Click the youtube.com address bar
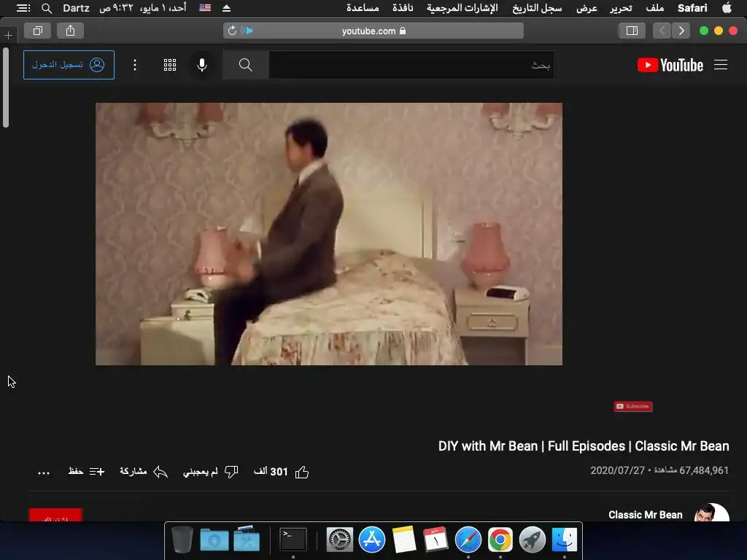Viewport: 747px width, 560px height. pos(373,31)
